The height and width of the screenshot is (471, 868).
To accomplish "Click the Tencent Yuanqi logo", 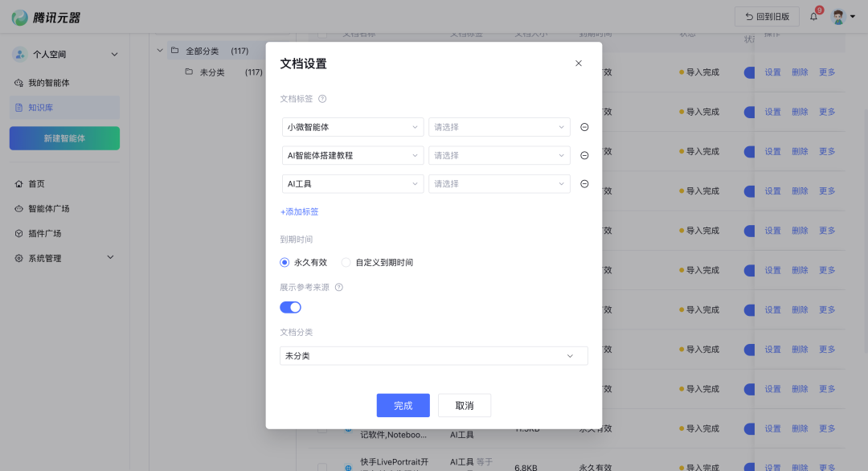I will pyautogui.click(x=46, y=18).
